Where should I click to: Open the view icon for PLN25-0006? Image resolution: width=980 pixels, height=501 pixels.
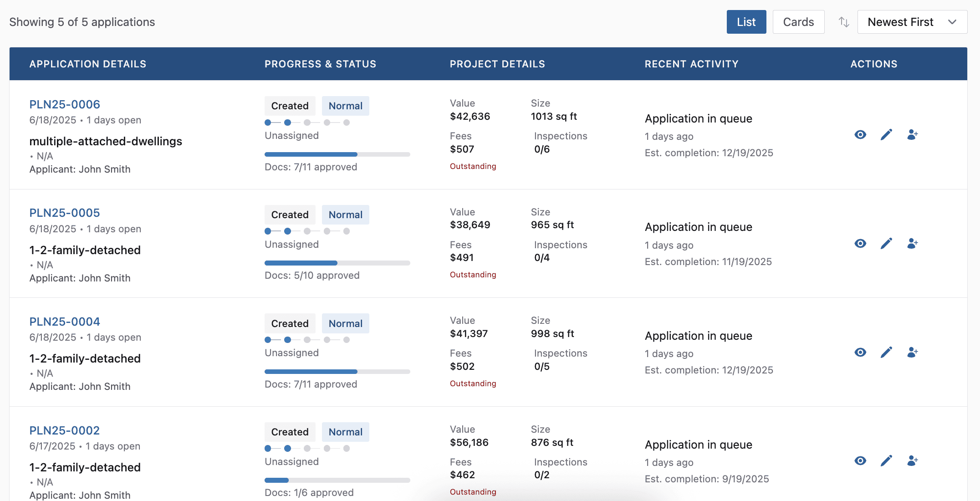tap(860, 134)
